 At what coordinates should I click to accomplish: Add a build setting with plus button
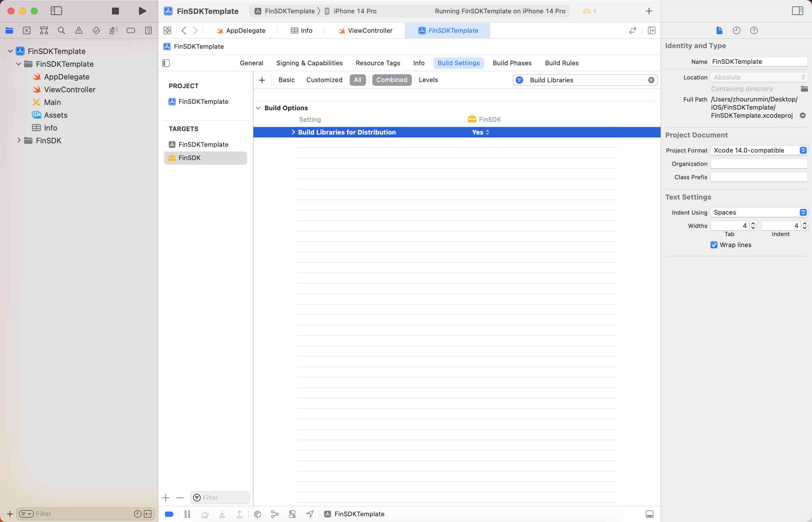click(262, 80)
